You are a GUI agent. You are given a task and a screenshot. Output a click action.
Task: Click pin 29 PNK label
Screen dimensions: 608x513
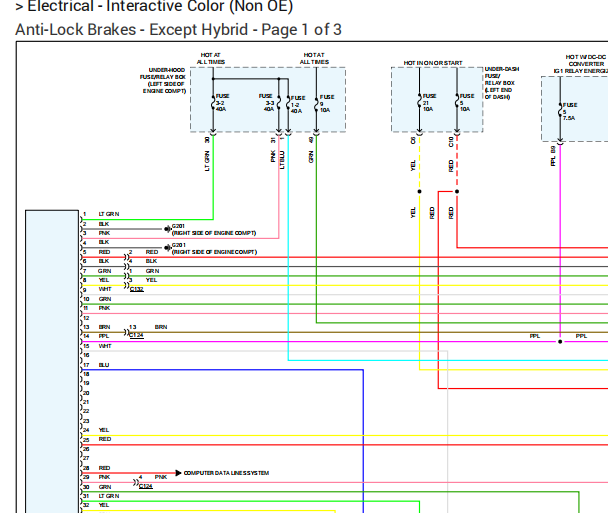pos(104,477)
